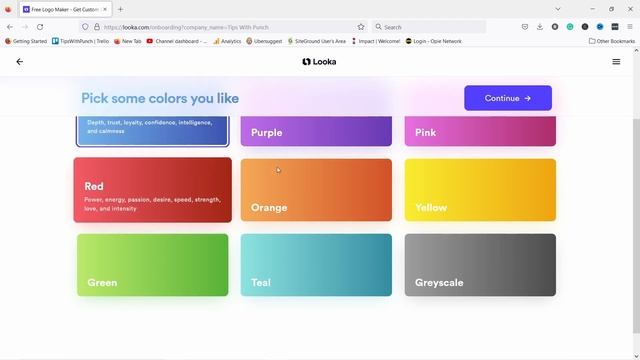Open the Channel dashboard bookmark
This screenshot has width=640, height=360.
pos(177,41)
